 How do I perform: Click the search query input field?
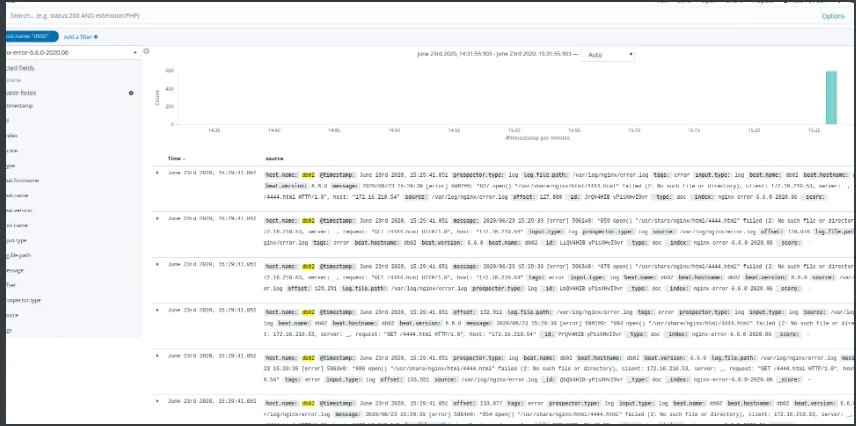click(409, 16)
